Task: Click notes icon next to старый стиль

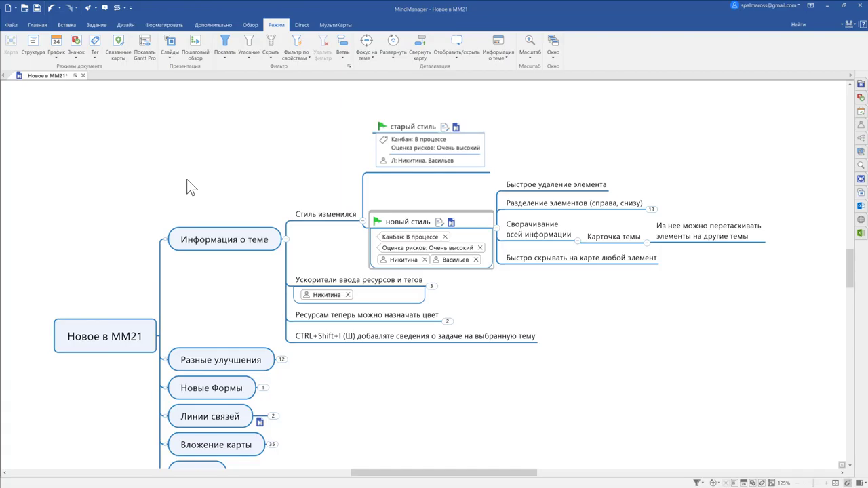Action: coord(444,127)
